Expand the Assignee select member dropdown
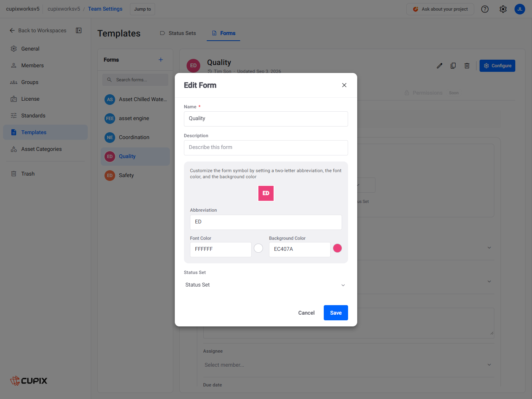The height and width of the screenshot is (399, 532). (348, 365)
